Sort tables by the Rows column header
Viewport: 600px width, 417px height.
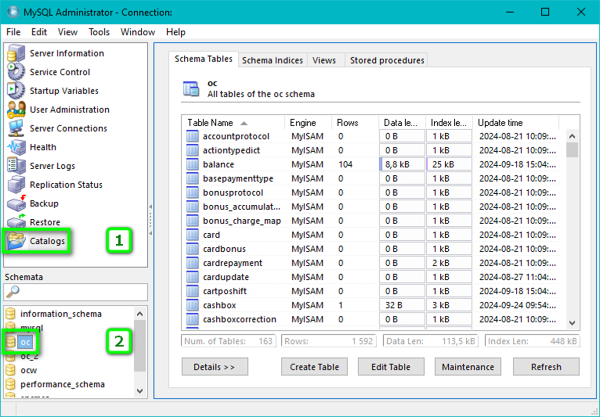tap(348, 122)
